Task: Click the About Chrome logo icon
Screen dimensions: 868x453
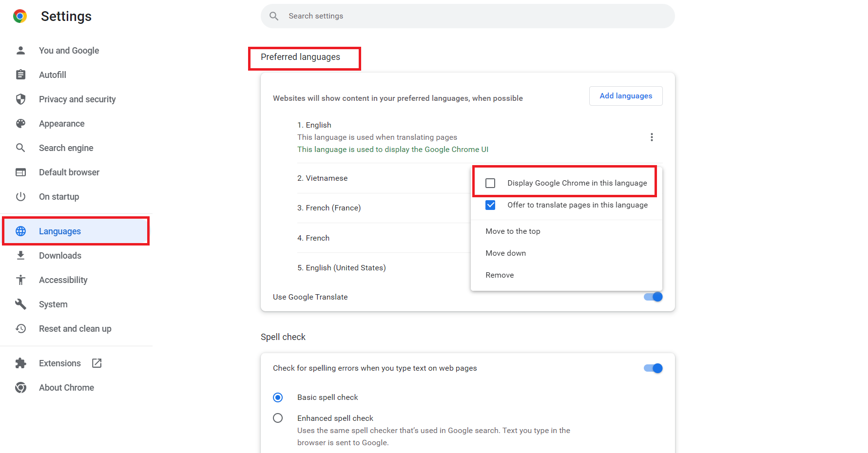Action: [x=20, y=387]
